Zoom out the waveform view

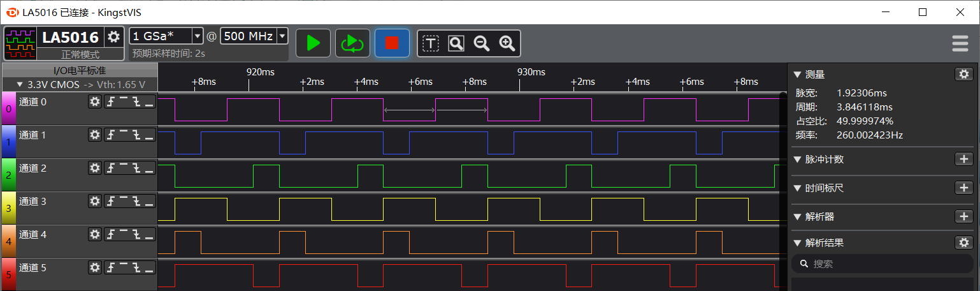click(482, 43)
